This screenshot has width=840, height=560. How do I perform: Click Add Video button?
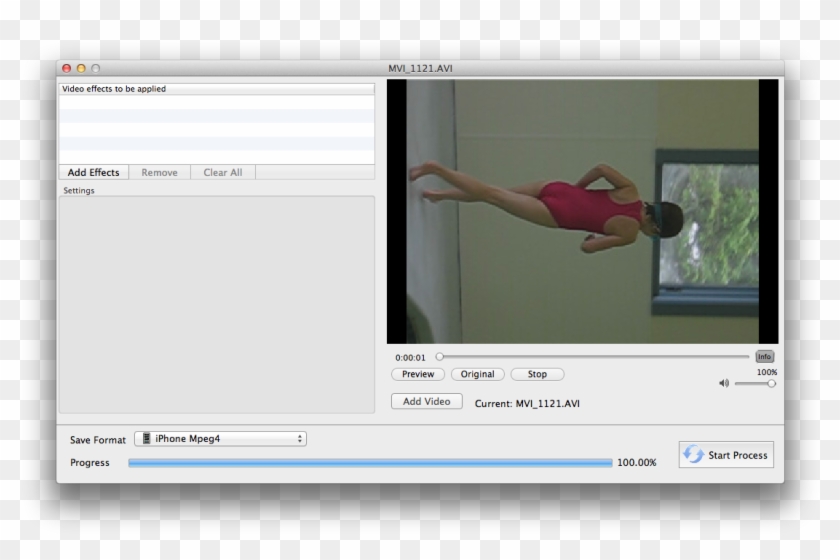426,401
